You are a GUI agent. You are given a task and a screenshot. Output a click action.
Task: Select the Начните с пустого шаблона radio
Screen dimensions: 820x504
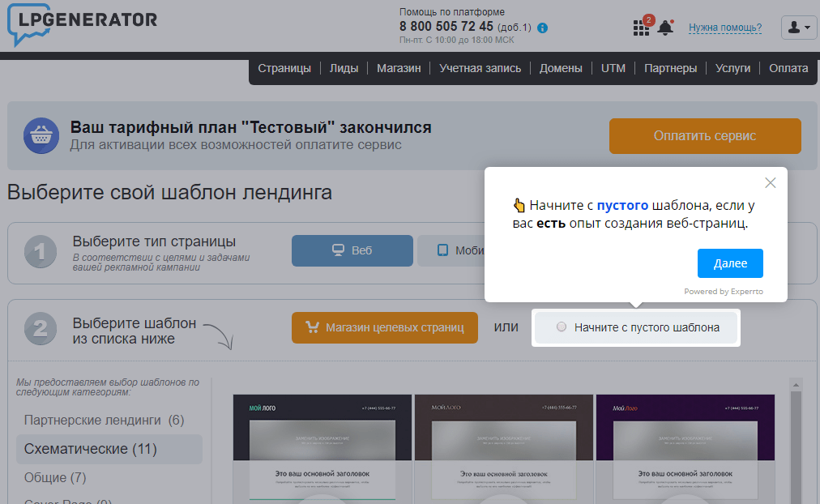point(561,327)
